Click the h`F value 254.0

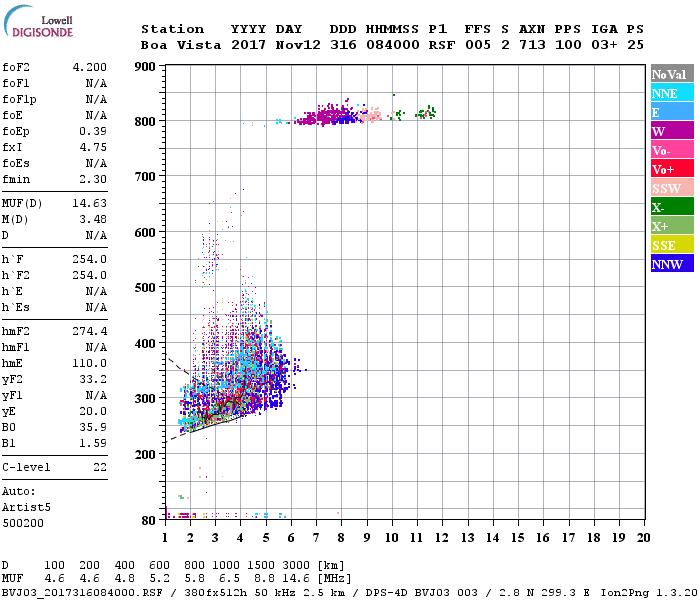[x=90, y=259]
